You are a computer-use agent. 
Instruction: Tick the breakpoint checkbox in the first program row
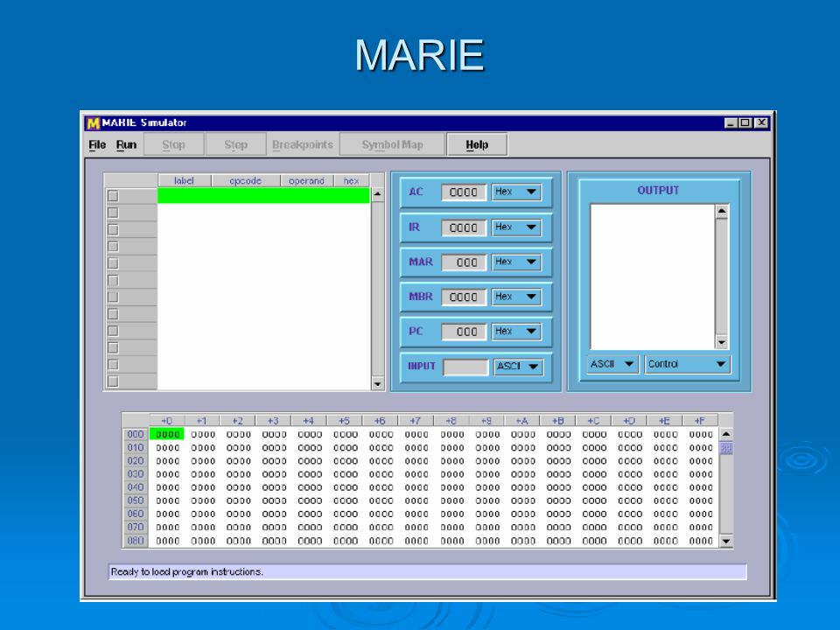pos(113,195)
